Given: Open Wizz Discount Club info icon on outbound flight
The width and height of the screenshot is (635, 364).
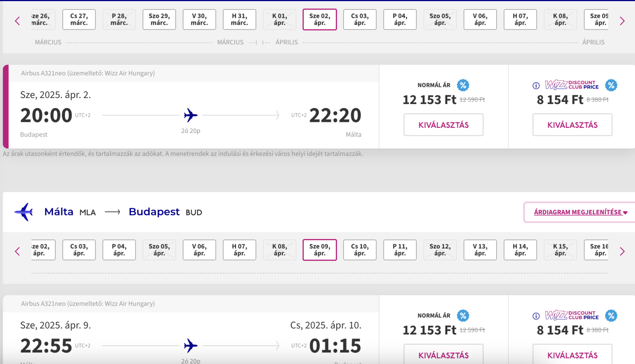Looking at the screenshot, I should pos(536,85).
